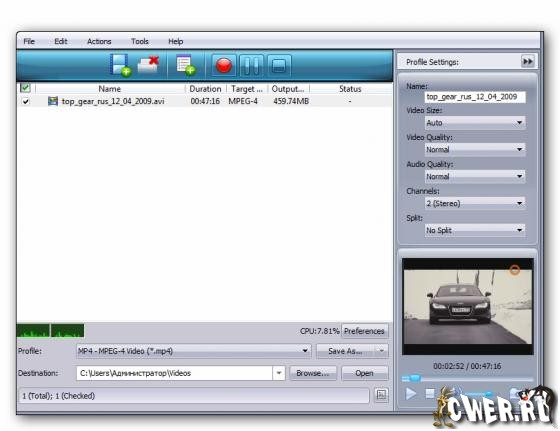This screenshot has width=560, height=431.
Task: Open the Tools menu
Action: (140, 41)
